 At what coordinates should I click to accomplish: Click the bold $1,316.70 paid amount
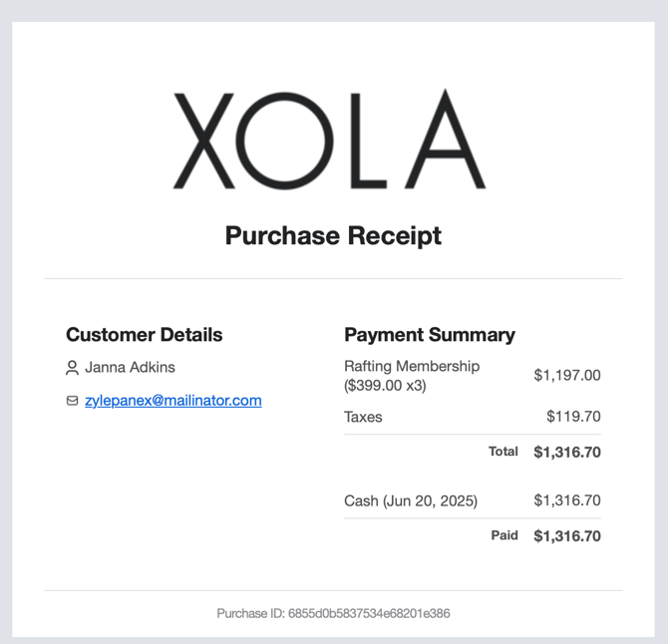[567, 535]
